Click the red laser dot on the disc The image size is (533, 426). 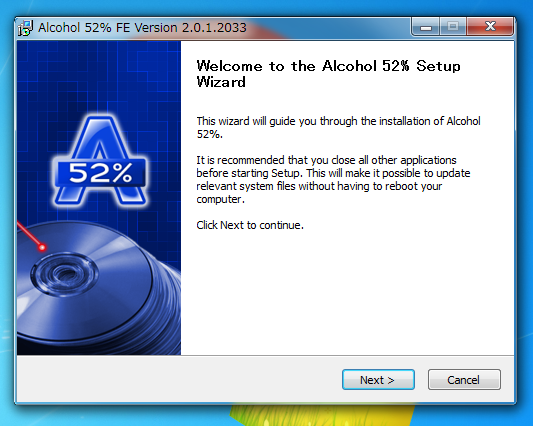[x=42, y=247]
